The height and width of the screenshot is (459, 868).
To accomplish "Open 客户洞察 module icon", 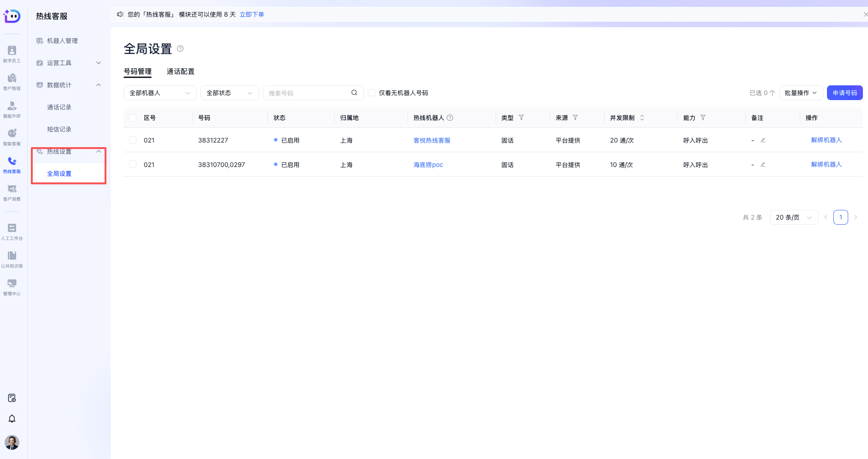I will pyautogui.click(x=12, y=192).
